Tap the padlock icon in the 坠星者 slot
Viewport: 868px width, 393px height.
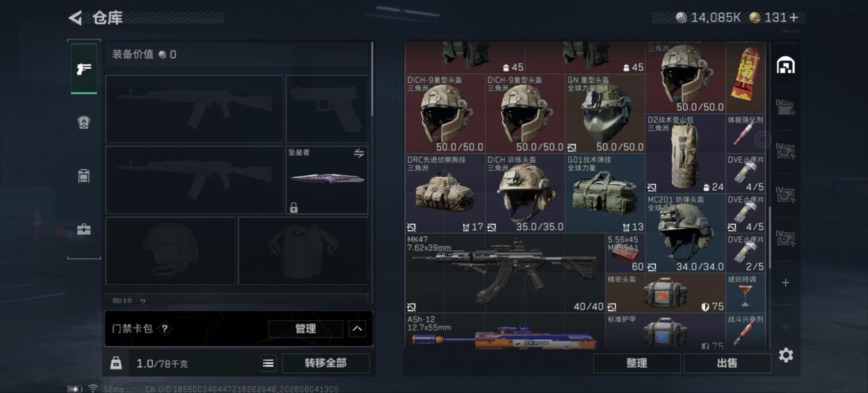point(294,207)
